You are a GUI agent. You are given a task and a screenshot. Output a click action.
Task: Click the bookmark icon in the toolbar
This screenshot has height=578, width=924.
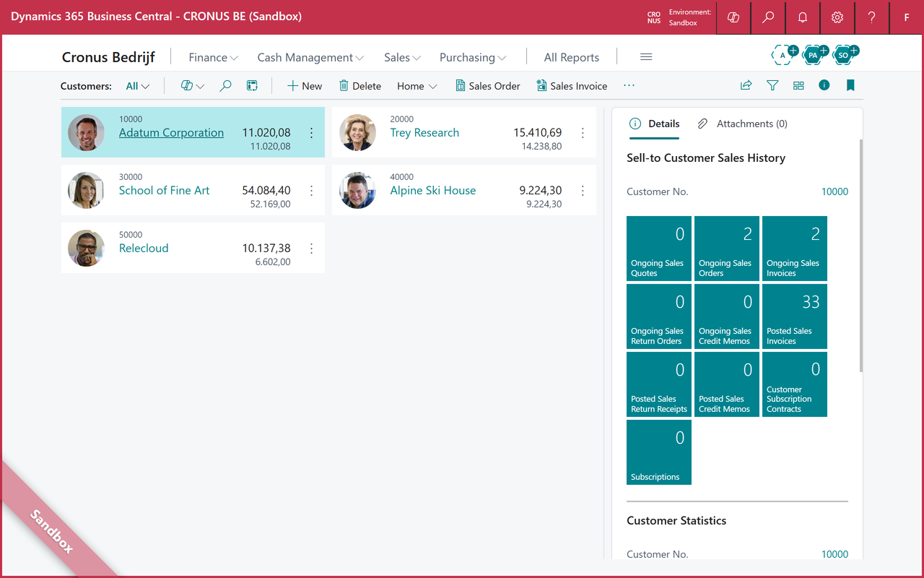point(850,85)
